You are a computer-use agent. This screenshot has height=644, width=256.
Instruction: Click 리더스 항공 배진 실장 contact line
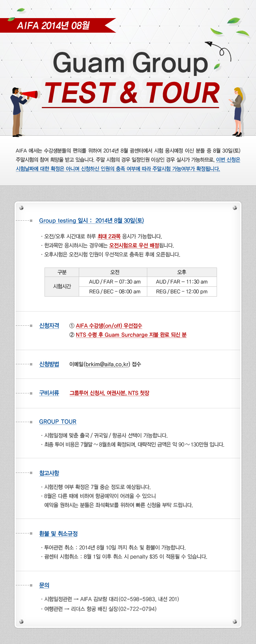point(99,609)
